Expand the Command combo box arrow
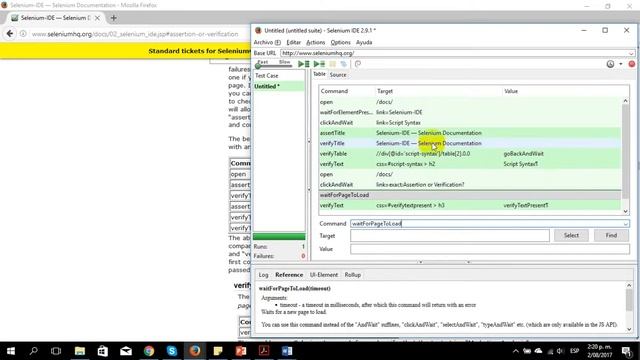 pos(626,224)
